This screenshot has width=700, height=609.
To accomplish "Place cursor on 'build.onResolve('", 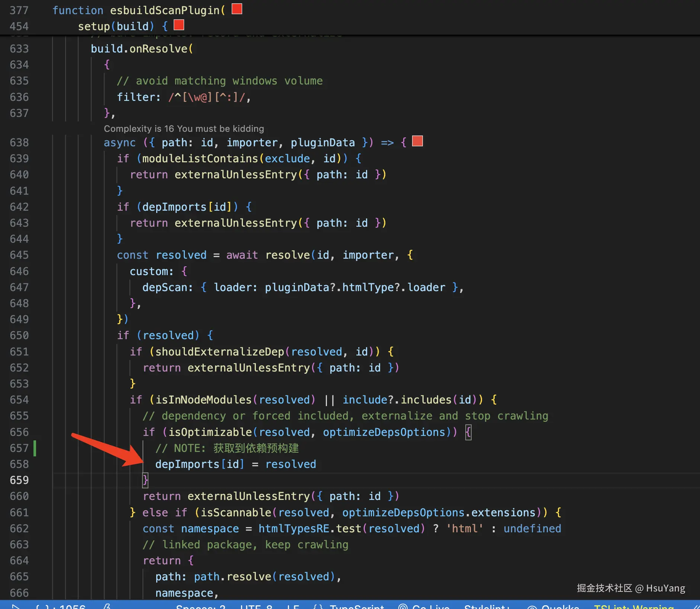I will (142, 49).
